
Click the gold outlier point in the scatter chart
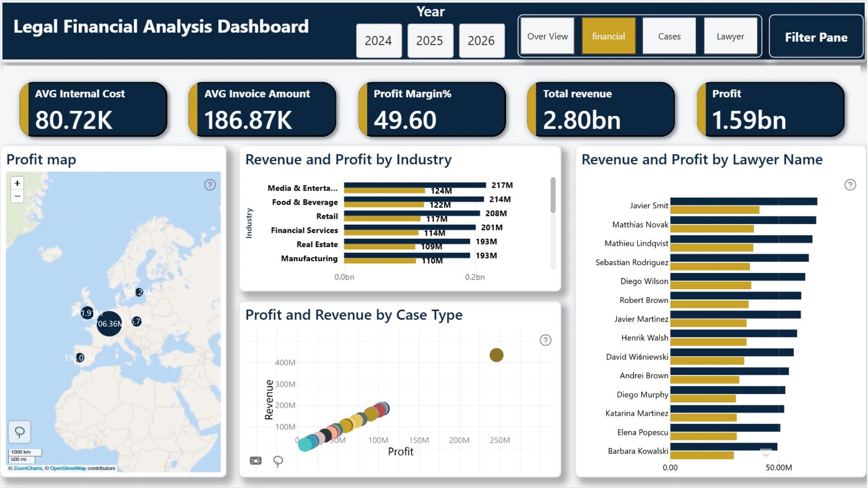pos(496,355)
